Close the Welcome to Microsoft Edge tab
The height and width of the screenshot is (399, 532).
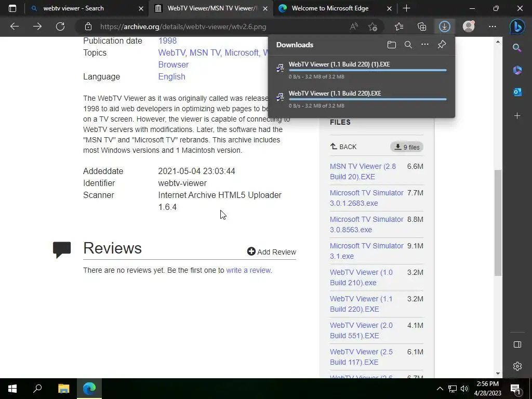(390, 8)
